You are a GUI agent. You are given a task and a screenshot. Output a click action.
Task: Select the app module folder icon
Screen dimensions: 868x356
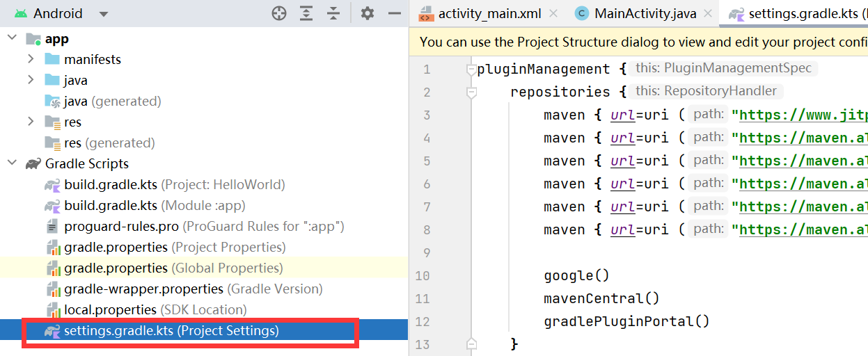pyautogui.click(x=33, y=39)
